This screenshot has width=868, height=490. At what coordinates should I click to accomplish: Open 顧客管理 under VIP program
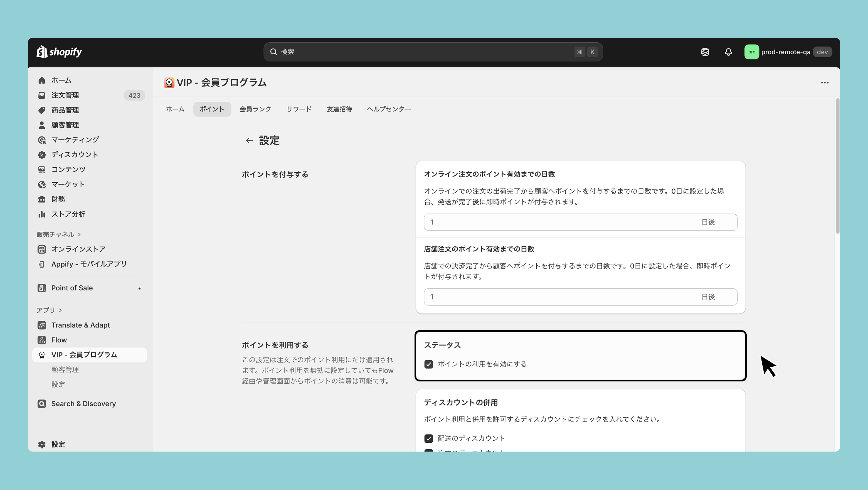65,370
